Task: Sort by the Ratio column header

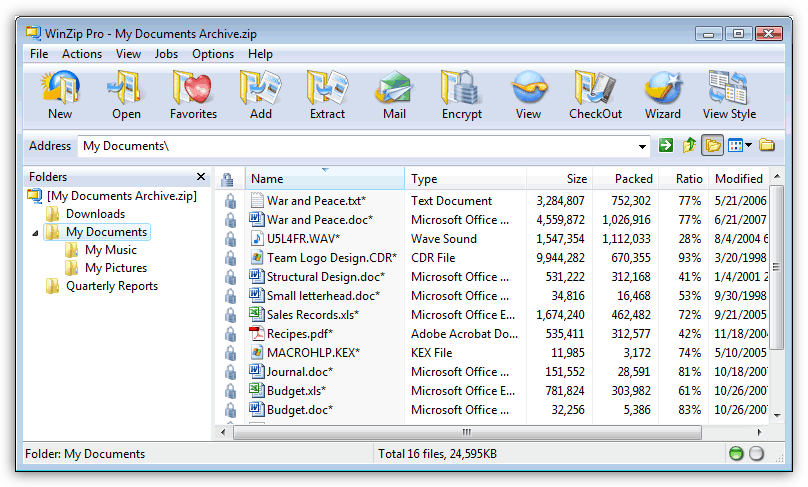Action: [x=684, y=178]
